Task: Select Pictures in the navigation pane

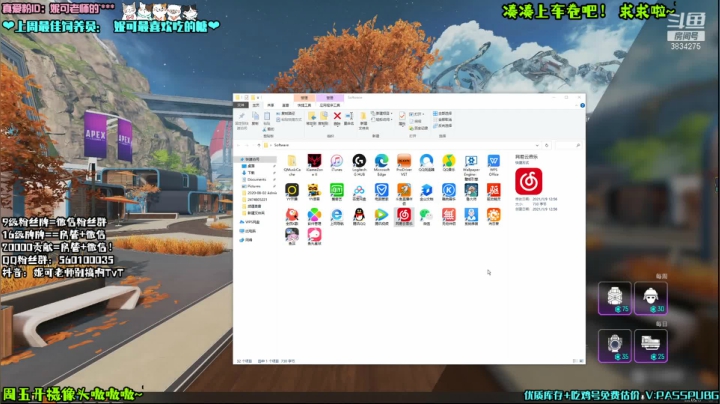Action: 254,186
